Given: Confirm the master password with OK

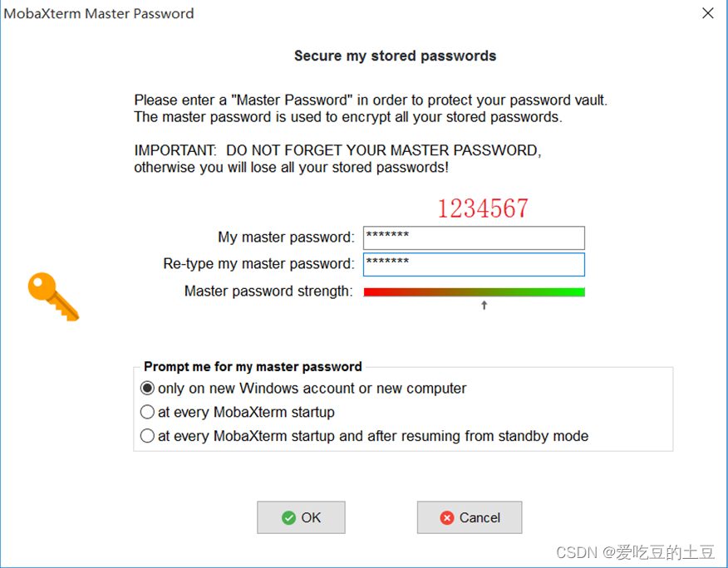Looking at the screenshot, I should 301,517.
